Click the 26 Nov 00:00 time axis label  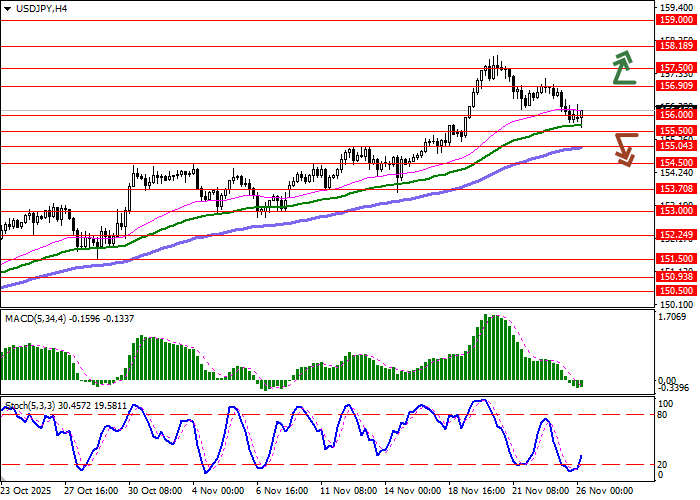point(605,491)
